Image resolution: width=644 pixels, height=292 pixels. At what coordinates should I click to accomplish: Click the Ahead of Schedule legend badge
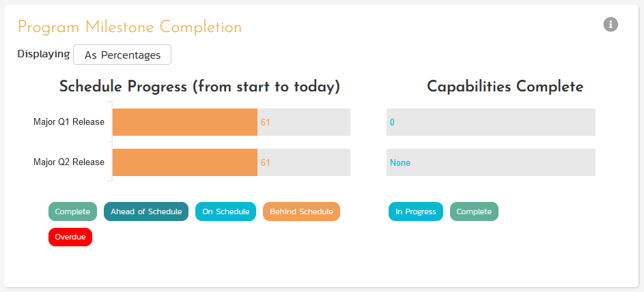tap(146, 211)
